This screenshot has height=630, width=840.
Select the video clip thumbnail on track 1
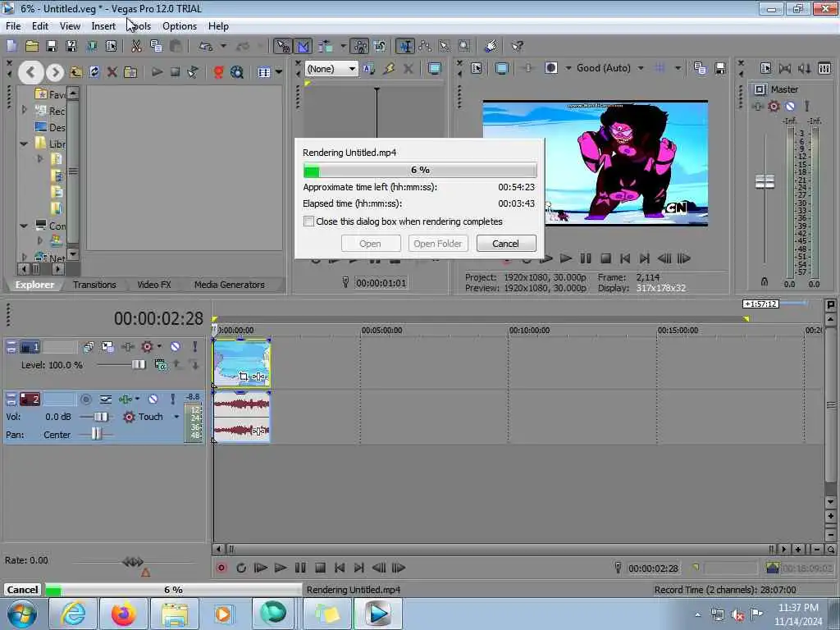click(x=242, y=363)
